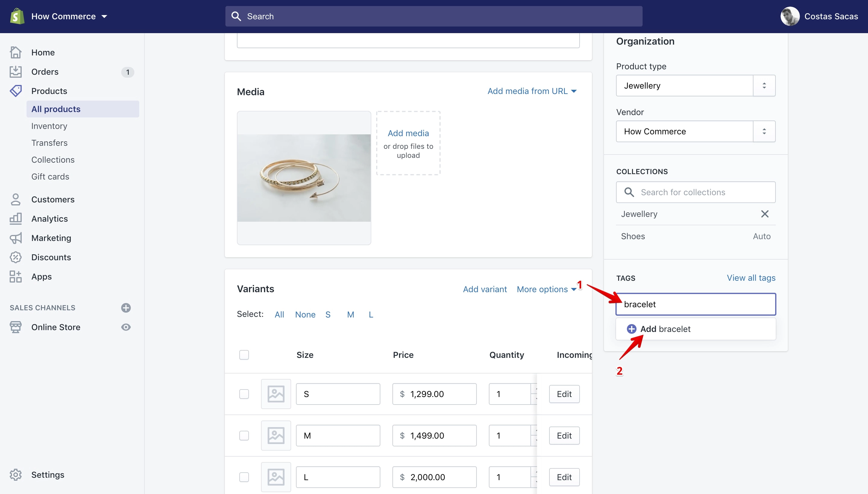Click Add bracelet tag suggestion
The image size is (868, 494).
(696, 329)
